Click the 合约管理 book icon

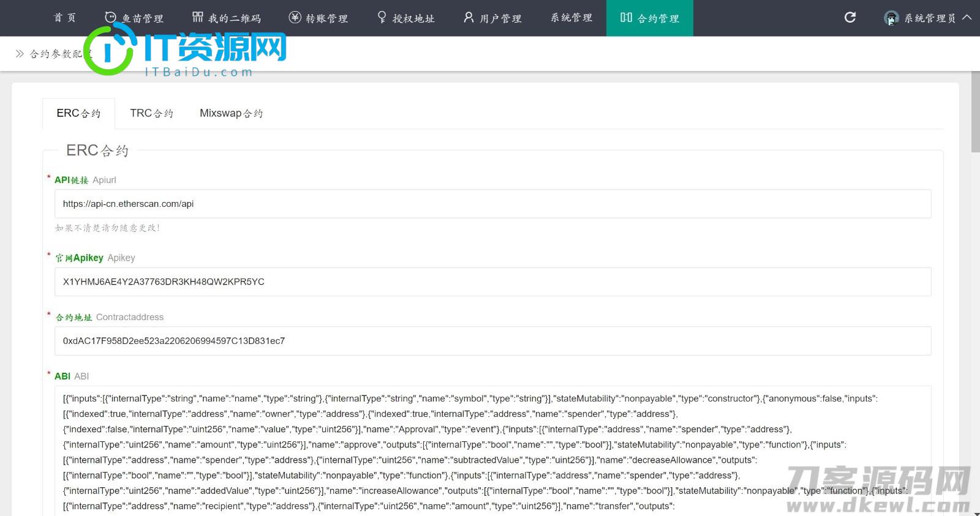pyautogui.click(x=626, y=17)
